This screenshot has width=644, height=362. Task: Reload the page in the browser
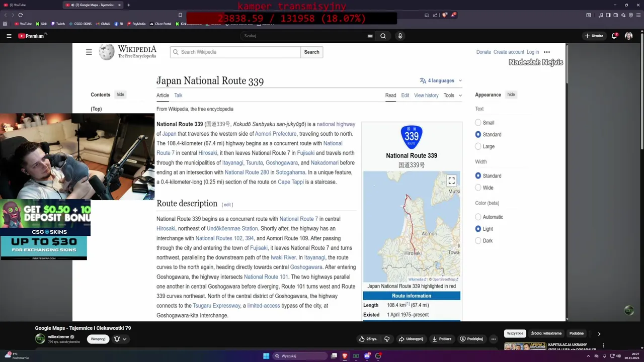[21, 15]
